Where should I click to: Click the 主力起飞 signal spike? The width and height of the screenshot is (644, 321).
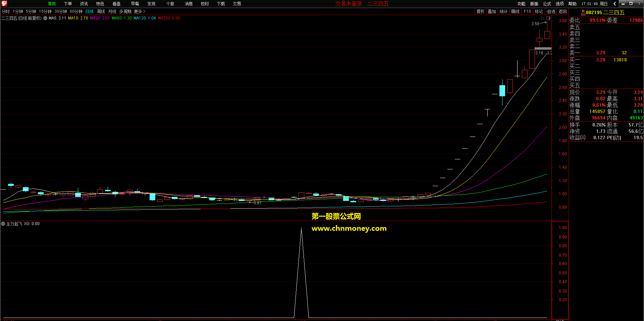[301, 272]
